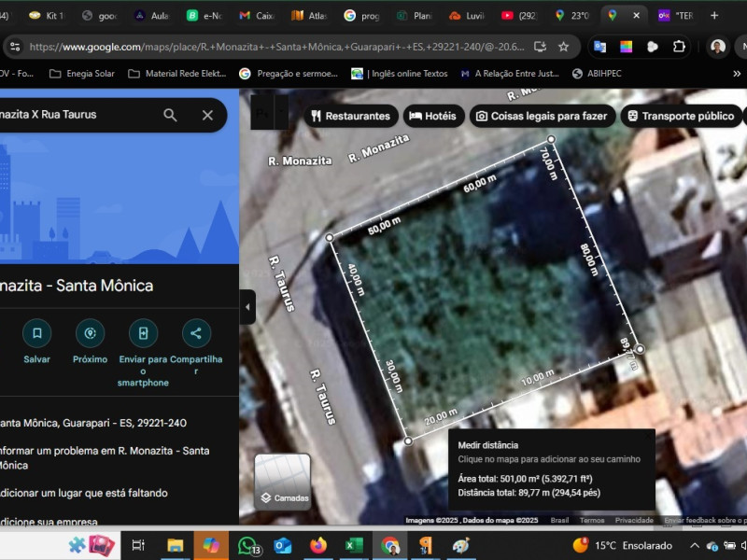This screenshot has width=747, height=560.
Task: Show hidden system tray icons chevron
Action: (x=695, y=546)
